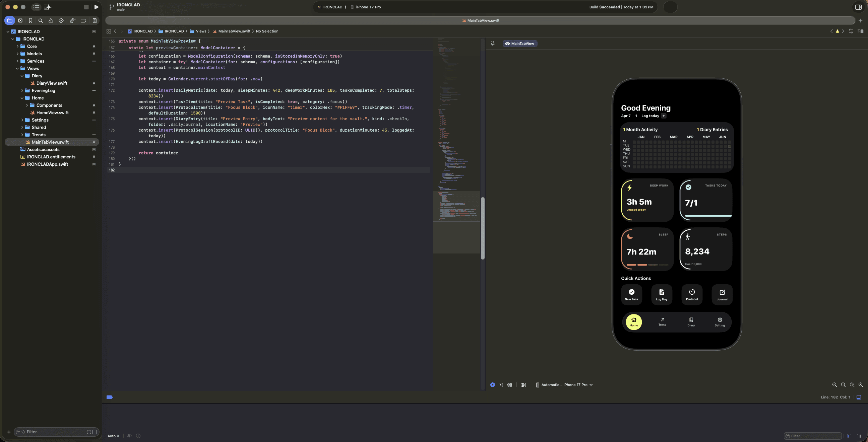Viewport: 868px width, 442px height.
Task: Expand the Core folder
Action: coord(17,47)
